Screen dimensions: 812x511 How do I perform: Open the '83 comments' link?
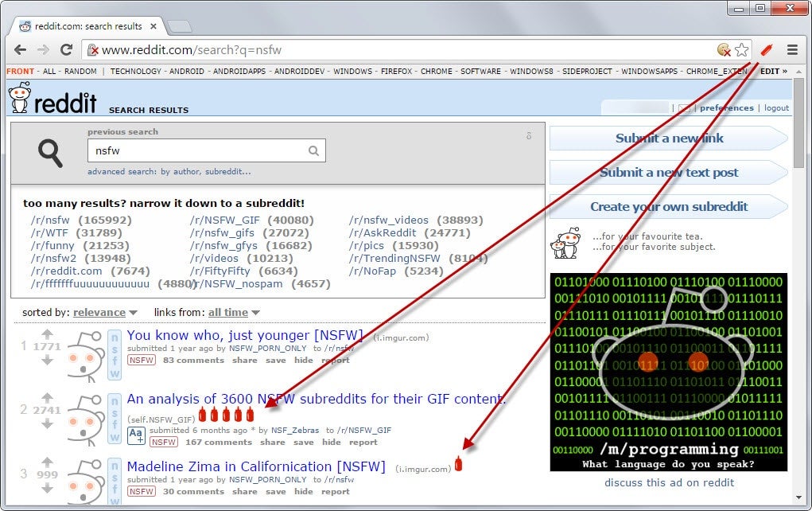193,361
